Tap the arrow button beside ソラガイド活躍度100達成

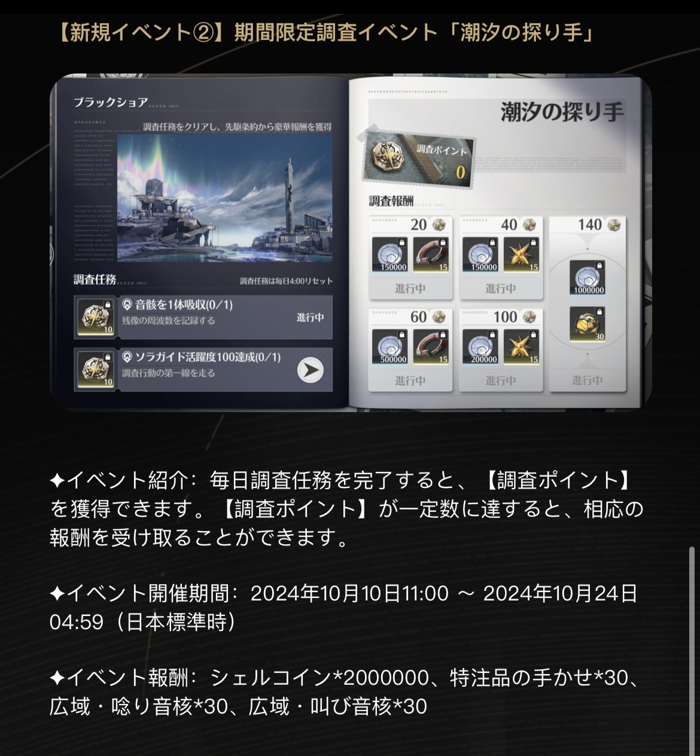(311, 370)
